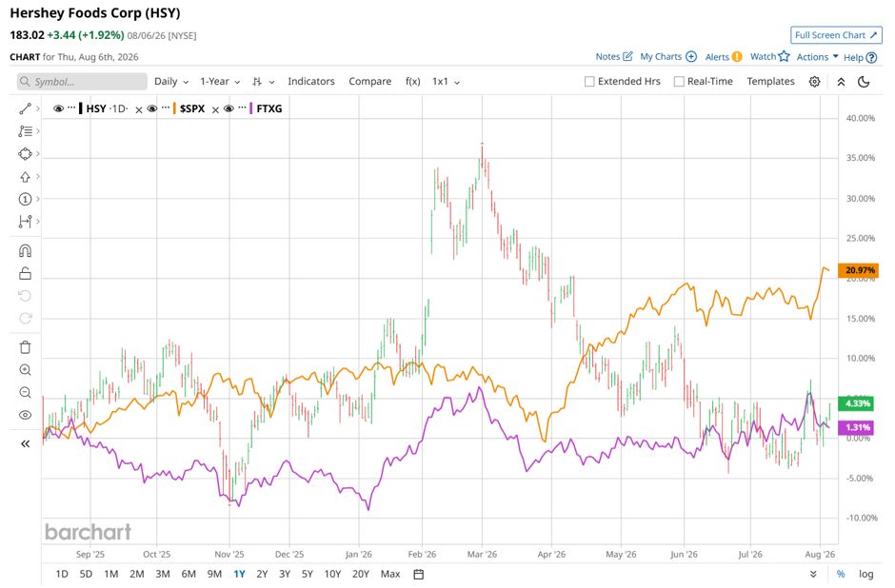Open the Full Screen Chart button
Image resolution: width=895 pixels, height=588 pixels.
coord(836,35)
